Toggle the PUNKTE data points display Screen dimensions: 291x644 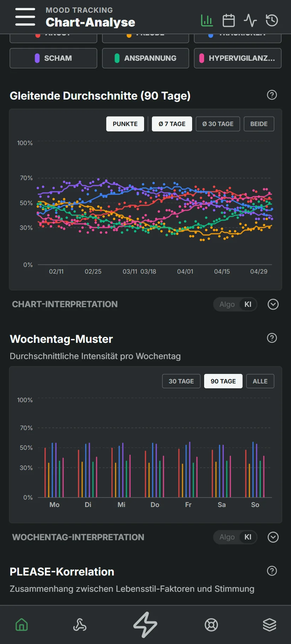125,124
